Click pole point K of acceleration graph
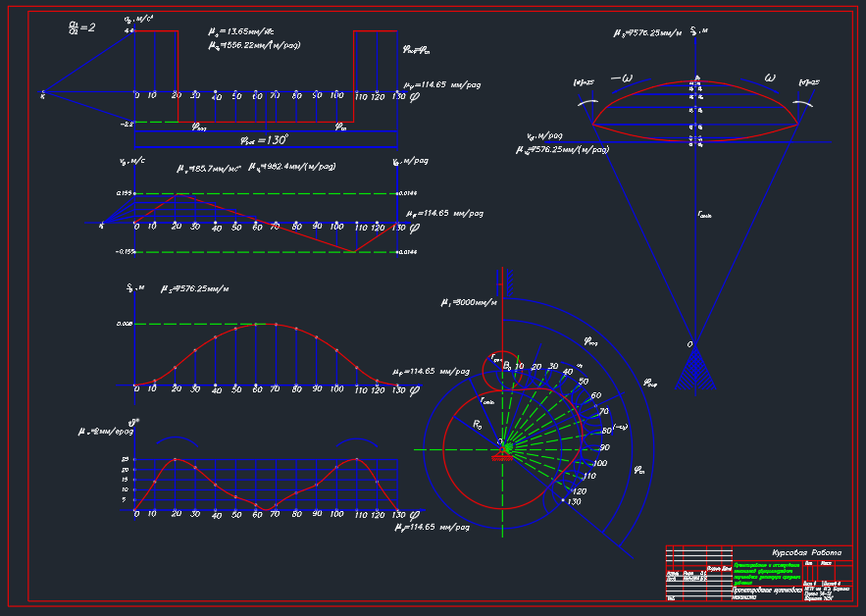The width and height of the screenshot is (866, 616). coord(43,93)
